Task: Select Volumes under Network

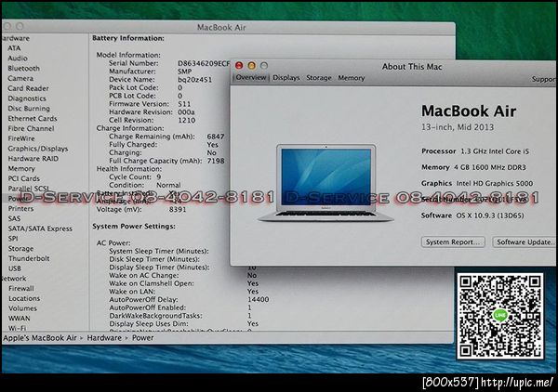Action: tap(22, 308)
